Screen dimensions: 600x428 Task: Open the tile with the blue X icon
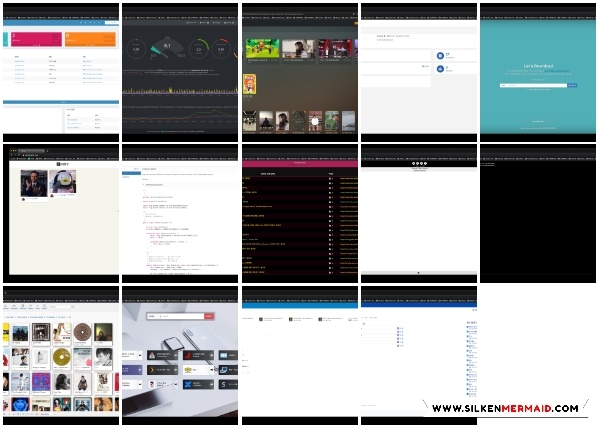click(x=198, y=384)
